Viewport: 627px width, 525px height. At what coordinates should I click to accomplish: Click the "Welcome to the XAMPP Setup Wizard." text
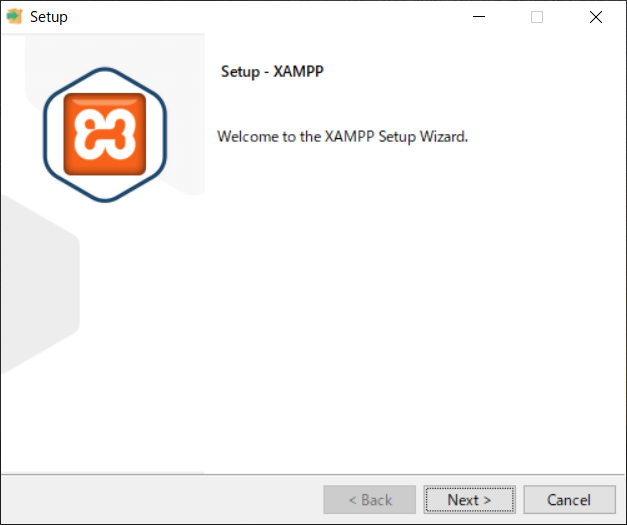pyautogui.click(x=342, y=137)
